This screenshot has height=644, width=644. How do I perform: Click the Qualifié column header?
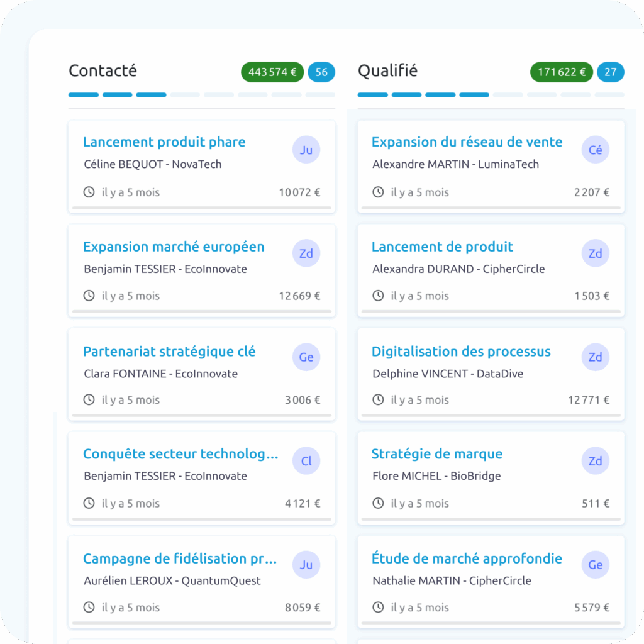[x=387, y=71]
